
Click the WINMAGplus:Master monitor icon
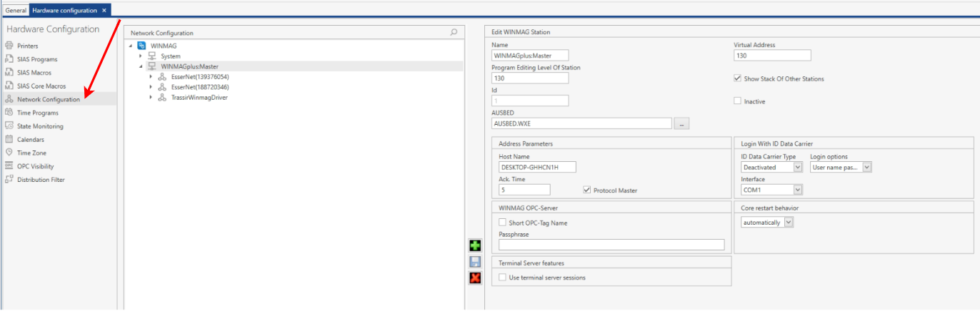152,66
